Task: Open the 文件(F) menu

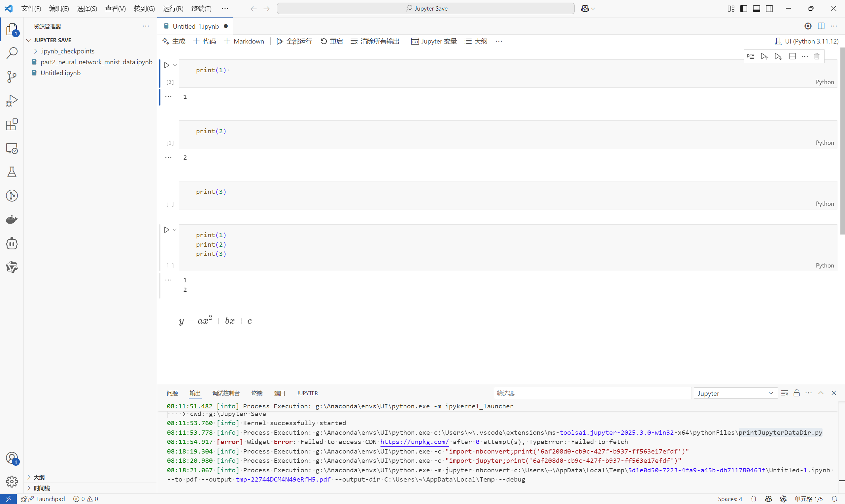Action: point(31,9)
